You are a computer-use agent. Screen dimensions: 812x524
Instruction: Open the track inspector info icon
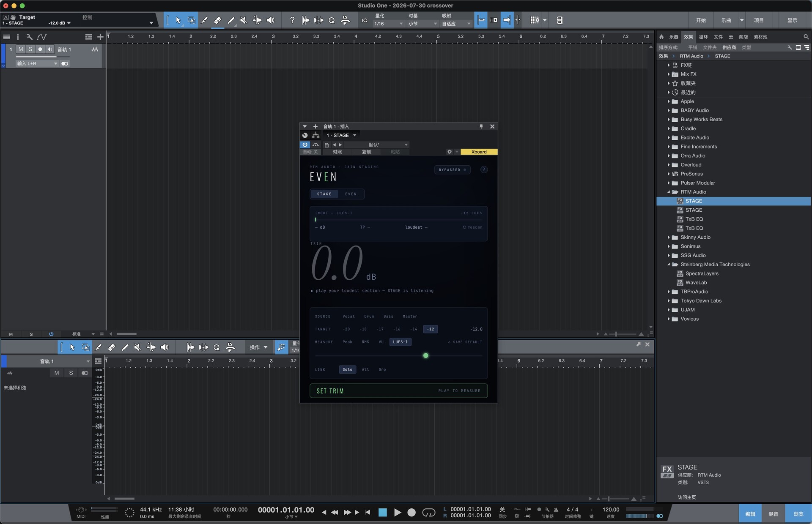[18, 37]
